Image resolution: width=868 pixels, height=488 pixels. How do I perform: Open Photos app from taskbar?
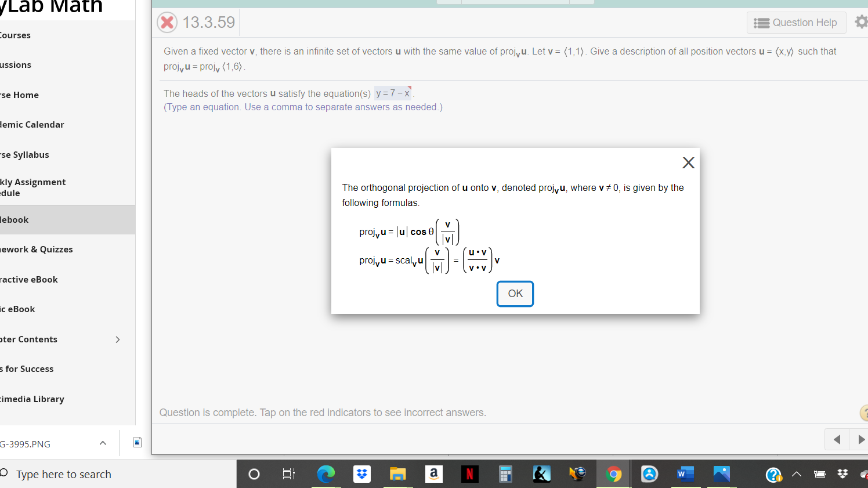click(721, 474)
